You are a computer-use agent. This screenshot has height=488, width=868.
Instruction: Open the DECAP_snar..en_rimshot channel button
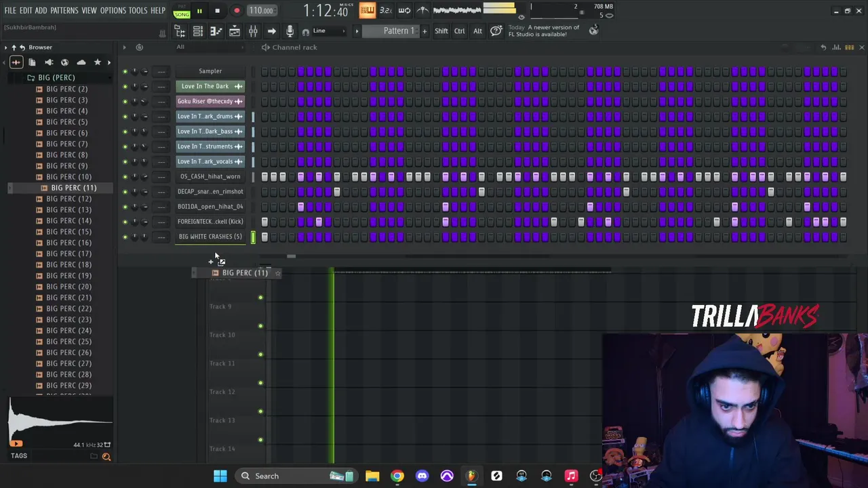pyautogui.click(x=210, y=191)
